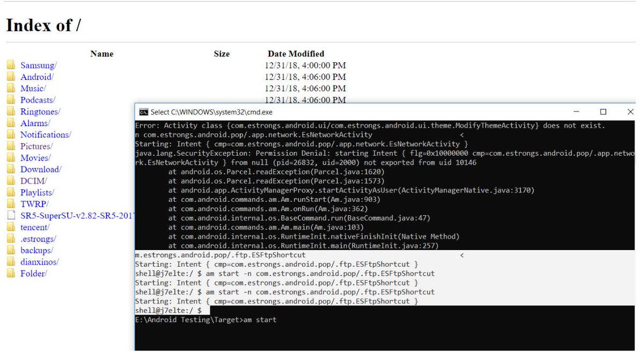Viewport: 644px width, 359px height.
Task: Click the folder icon beside Podcasts/
Action: [x=11, y=100]
